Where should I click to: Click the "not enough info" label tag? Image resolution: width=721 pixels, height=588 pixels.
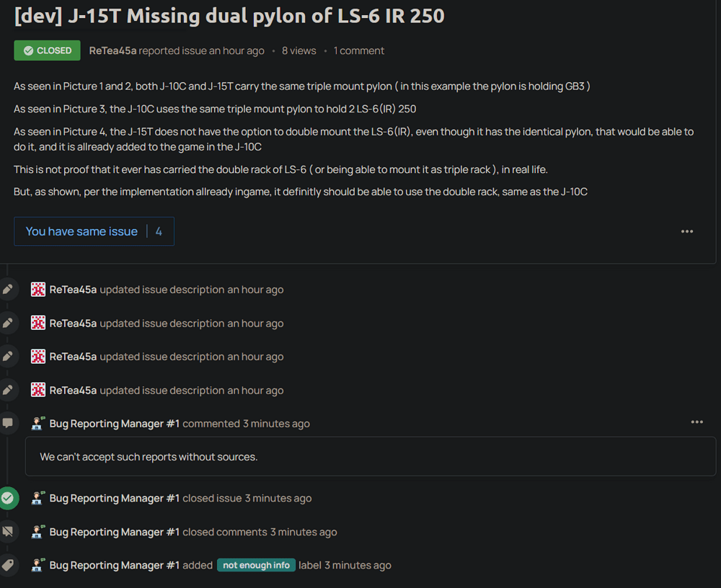point(256,566)
